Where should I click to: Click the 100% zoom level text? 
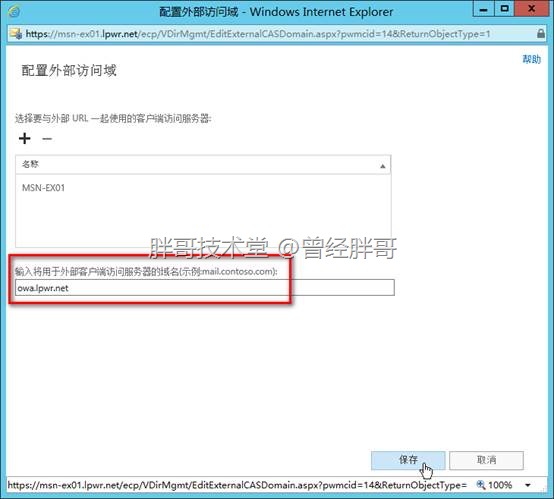click(x=500, y=485)
